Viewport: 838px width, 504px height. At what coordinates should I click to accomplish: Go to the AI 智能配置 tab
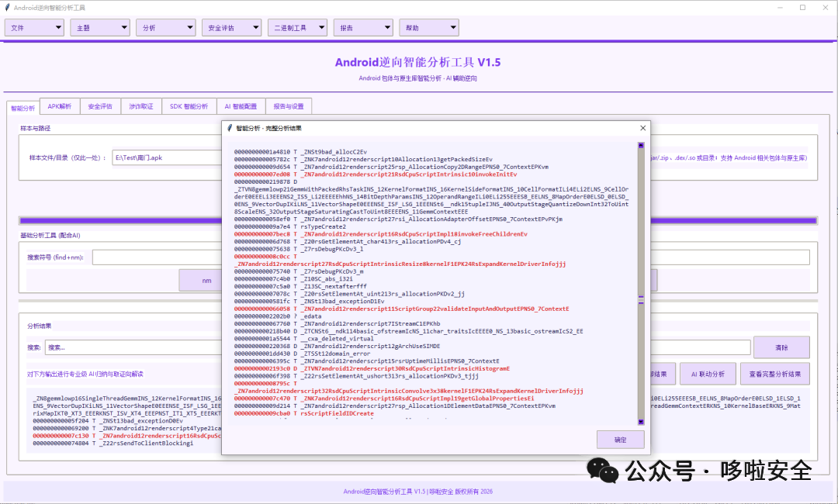(x=241, y=106)
